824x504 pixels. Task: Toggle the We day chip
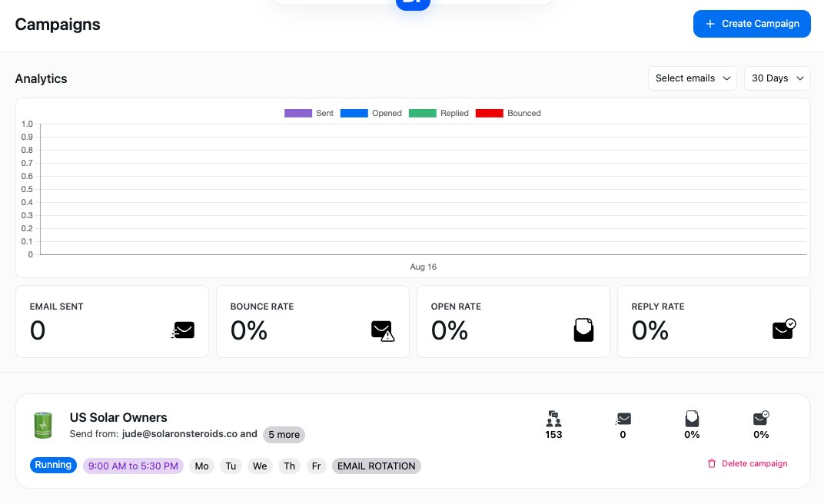coord(260,466)
